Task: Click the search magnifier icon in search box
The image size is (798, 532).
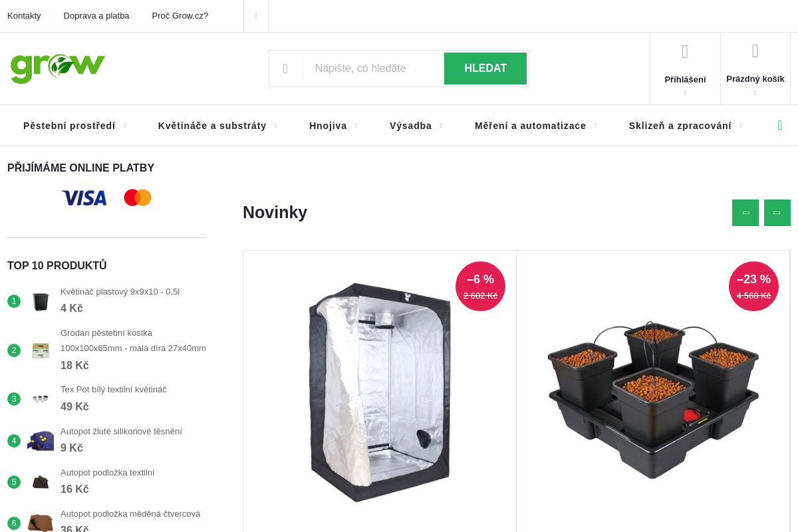Action: tap(285, 68)
